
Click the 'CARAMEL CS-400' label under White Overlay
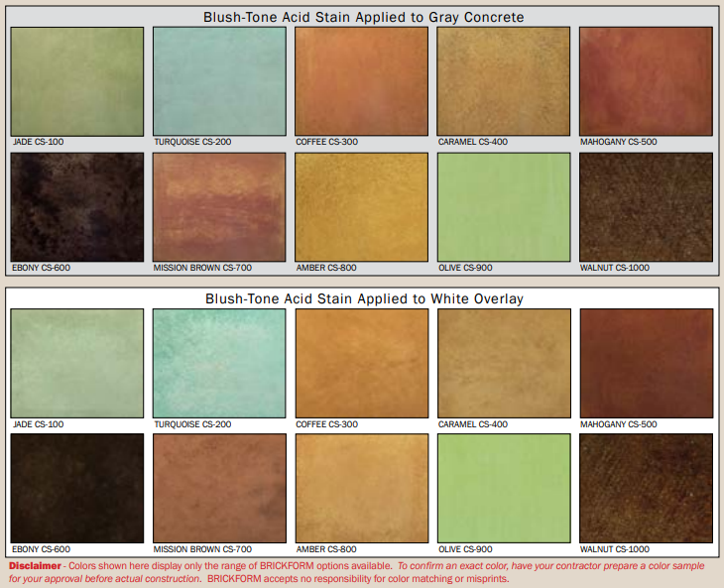[x=473, y=424]
